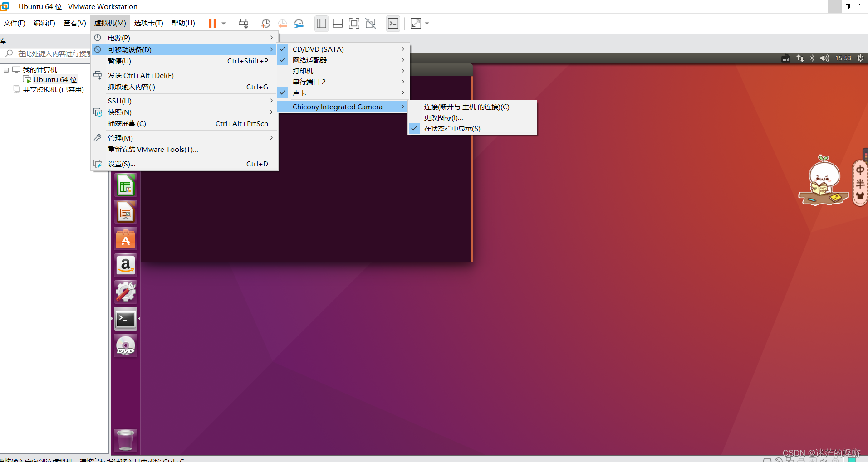Enter full screen mode via toolbar icon

pos(354,23)
